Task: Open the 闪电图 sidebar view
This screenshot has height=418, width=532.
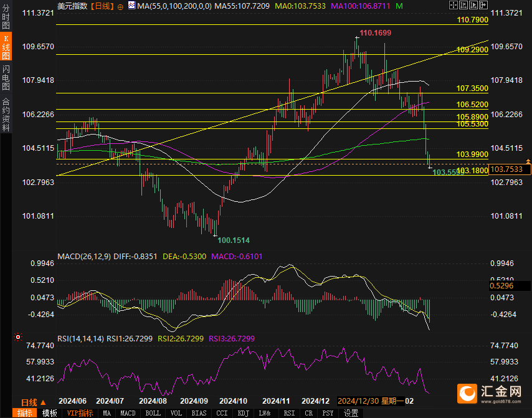Action: 6,78
